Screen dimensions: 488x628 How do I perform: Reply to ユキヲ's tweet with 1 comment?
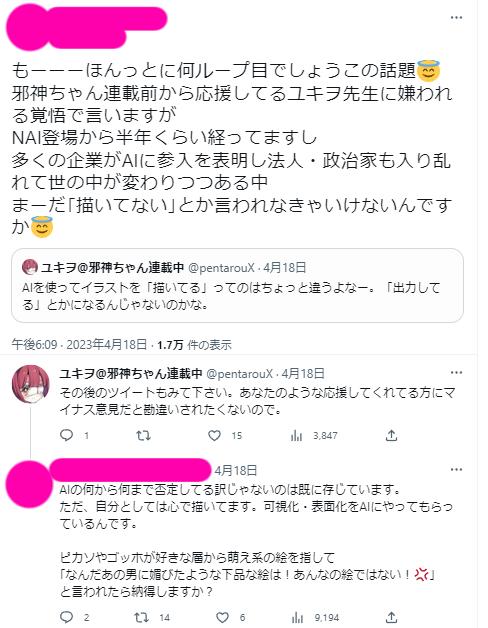coord(74,435)
